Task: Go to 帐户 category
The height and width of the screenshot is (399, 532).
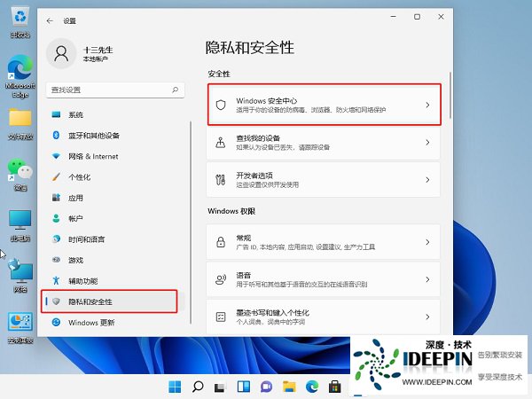Action: [x=115, y=218]
